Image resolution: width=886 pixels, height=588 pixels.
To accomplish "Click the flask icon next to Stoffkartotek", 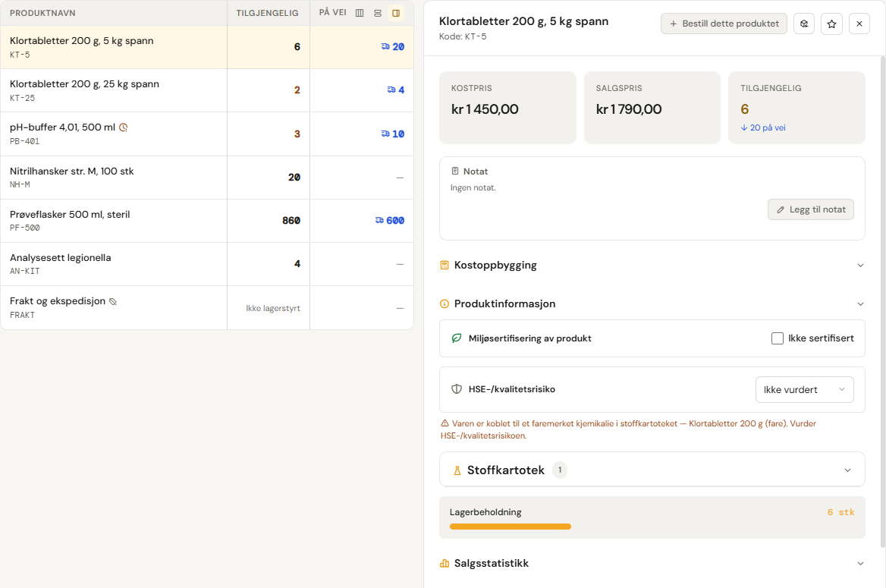I will point(457,470).
